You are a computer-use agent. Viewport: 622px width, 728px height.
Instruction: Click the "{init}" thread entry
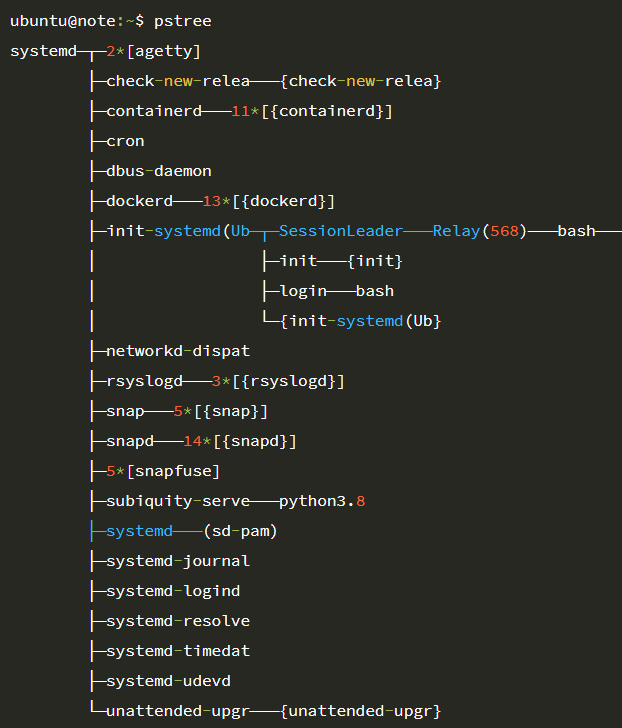click(375, 261)
